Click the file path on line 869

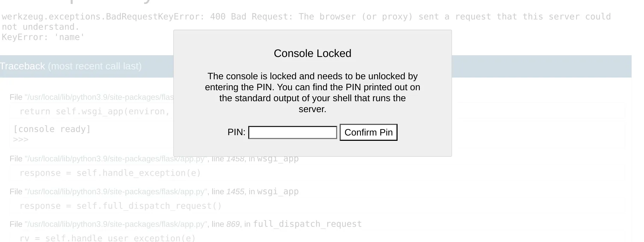[115, 224]
